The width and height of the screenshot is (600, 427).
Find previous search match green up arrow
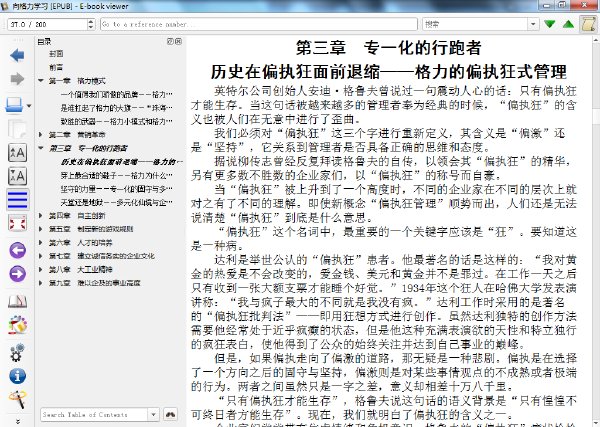tap(569, 24)
